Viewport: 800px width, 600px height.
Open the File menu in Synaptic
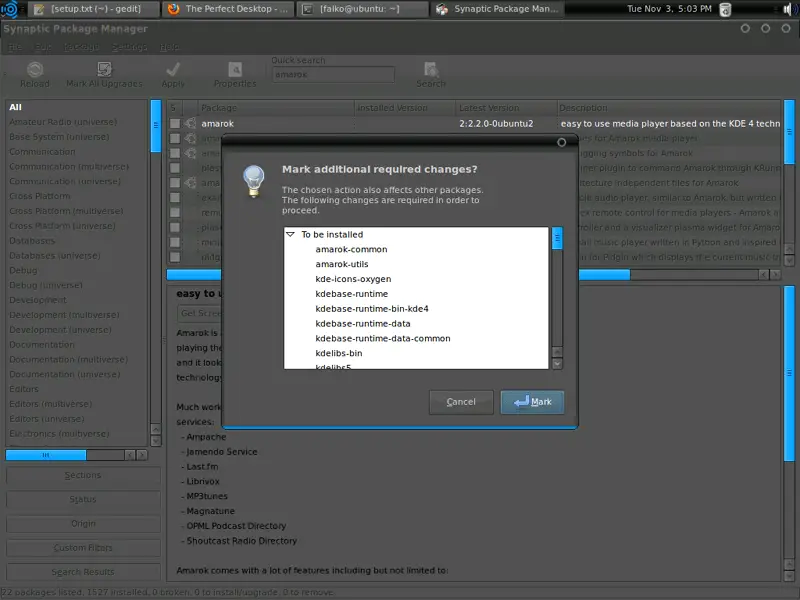point(15,47)
